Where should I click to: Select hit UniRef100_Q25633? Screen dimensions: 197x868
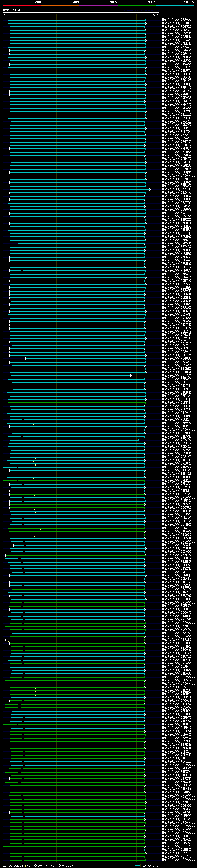(177, 257)
